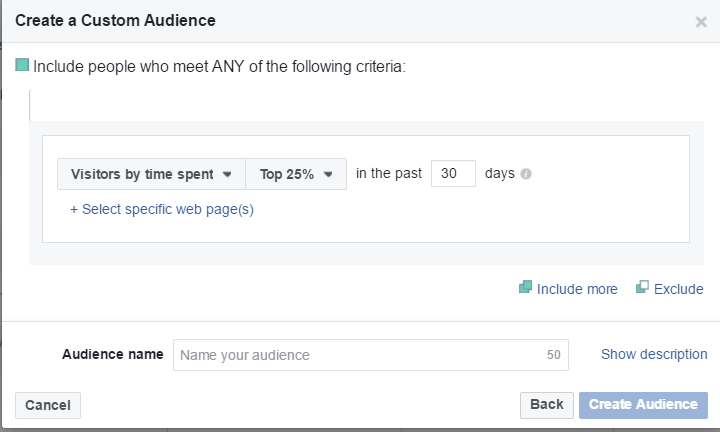Click the Audience name label
Viewport: 720px width, 432px height.
point(112,354)
